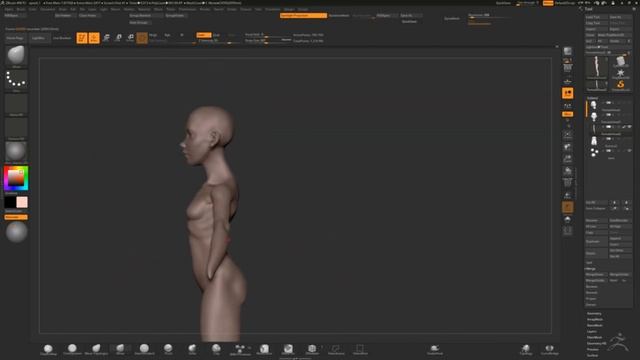640x360 pixels.
Task: Open the Zplugin menu
Action: tap(289, 9)
